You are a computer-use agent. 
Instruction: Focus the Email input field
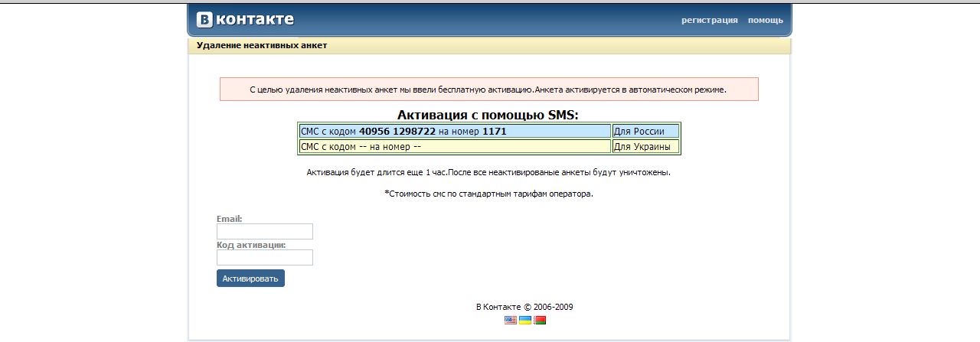[265, 231]
